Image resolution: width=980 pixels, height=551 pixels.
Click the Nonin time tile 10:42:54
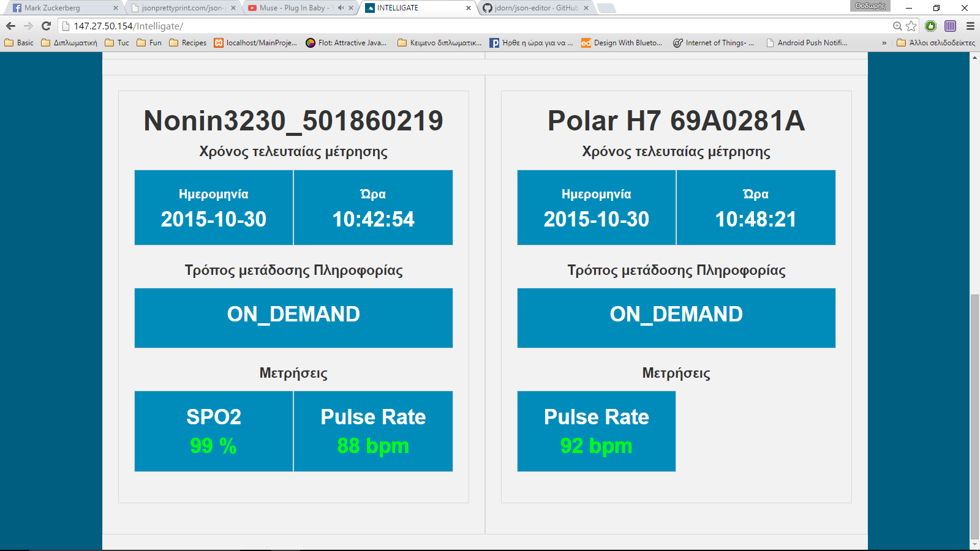click(x=373, y=208)
